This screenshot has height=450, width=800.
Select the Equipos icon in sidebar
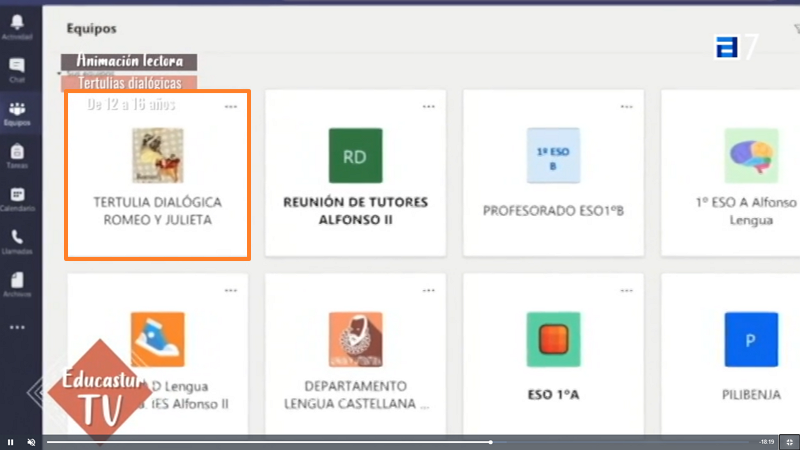click(x=17, y=109)
